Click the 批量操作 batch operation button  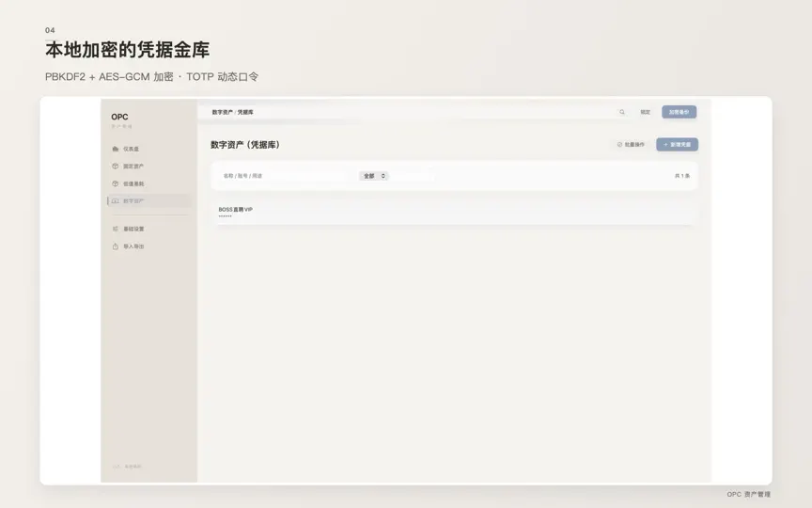click(x=631, y=145)
